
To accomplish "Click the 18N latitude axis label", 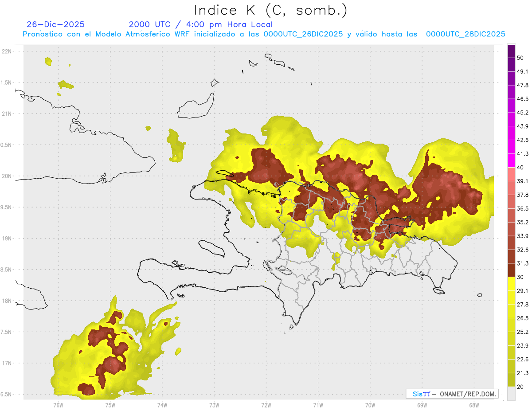I will click(7, 301).
